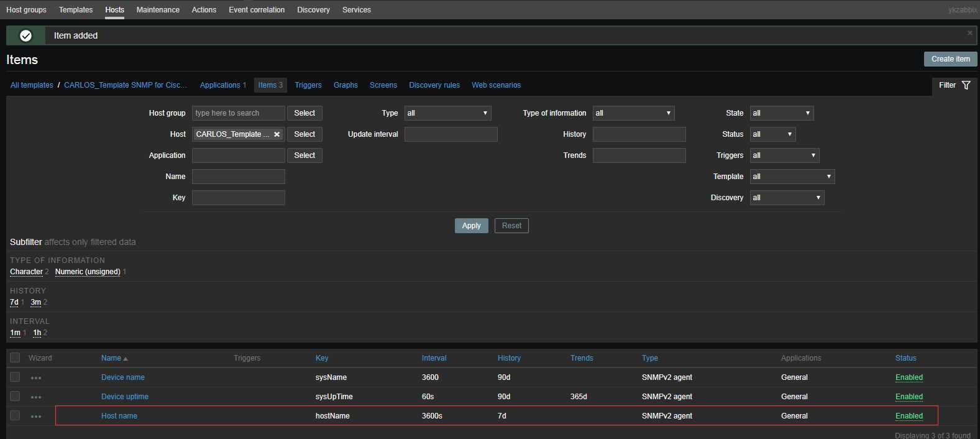Switch to Web scenarios tab
This screenshot has width=980, height=439.
[x=496, y=85]
